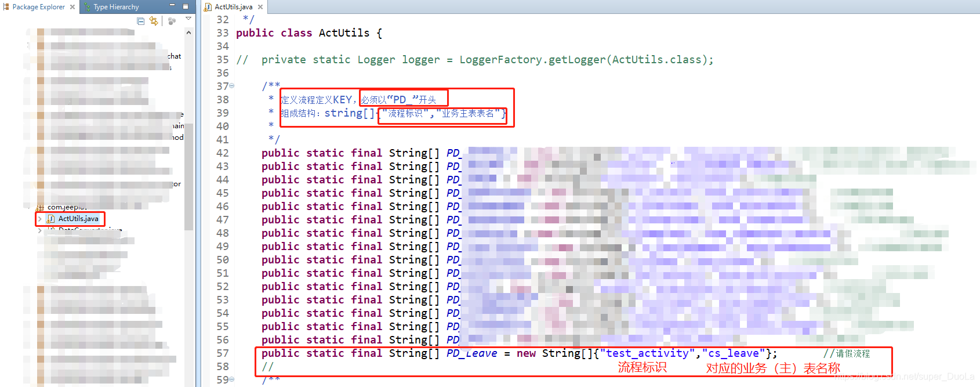Click the "cs_leave" string on line 57
The width and height of the screenshot is (980, 387).
tap(734, 353)
